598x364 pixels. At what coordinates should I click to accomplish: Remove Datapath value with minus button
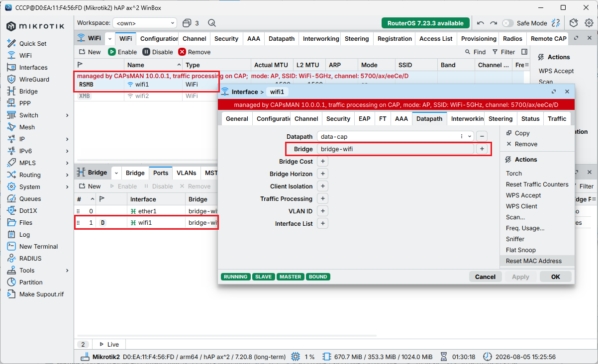pos(482,136)
